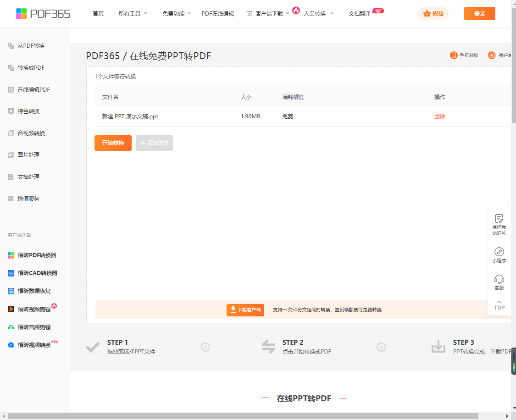
Task: Click the 文件名 column header
Action: [110, 97]
